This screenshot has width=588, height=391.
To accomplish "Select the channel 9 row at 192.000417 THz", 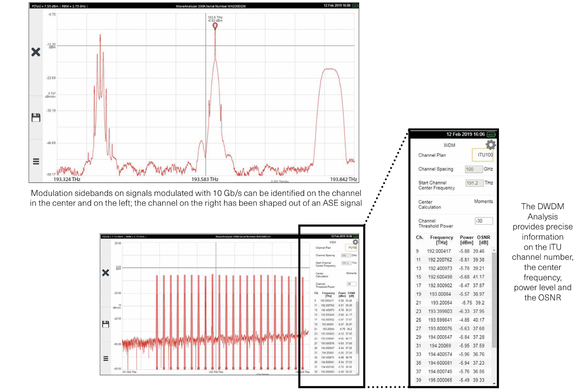I will click(x=452, y=251).
